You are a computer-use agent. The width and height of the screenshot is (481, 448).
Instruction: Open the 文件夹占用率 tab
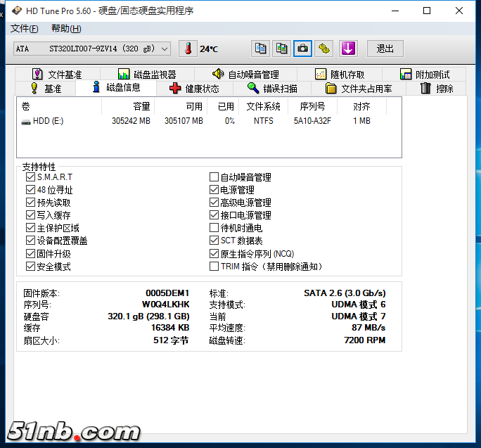click(x=359, y=89)
